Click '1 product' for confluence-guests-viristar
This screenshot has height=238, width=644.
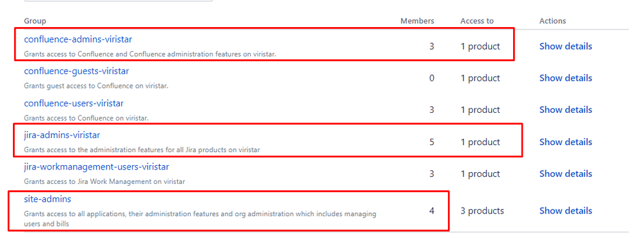[480, 78]
